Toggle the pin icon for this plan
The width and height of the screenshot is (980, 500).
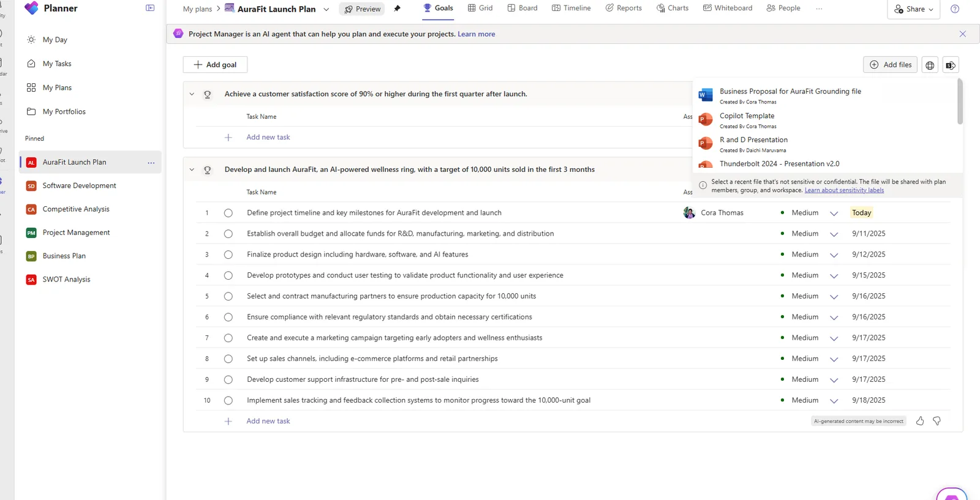[397, 9]
